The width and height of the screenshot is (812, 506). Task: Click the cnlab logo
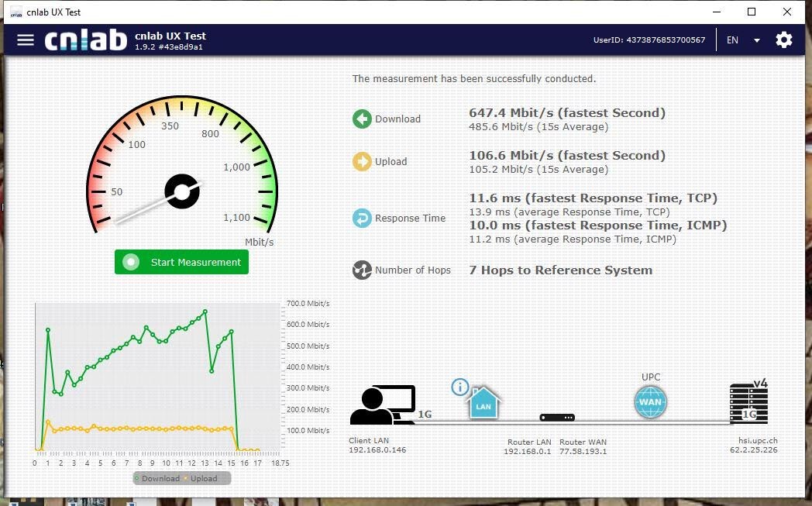[85, 40]
